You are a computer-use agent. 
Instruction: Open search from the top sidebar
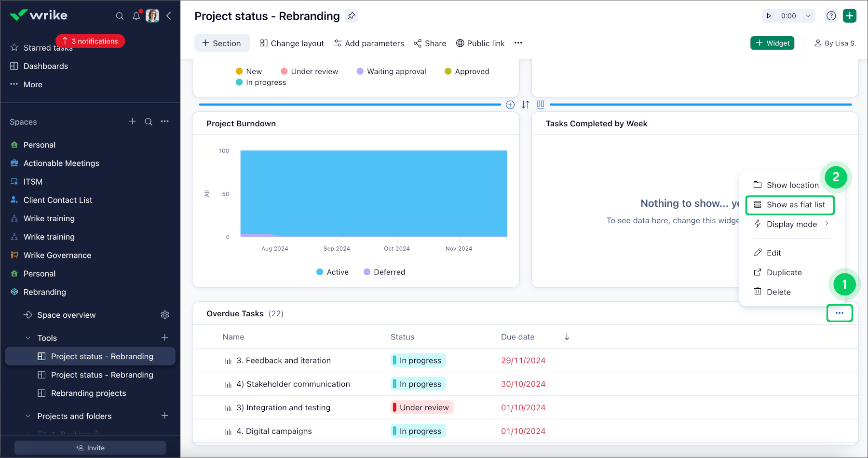coord(120,16)
